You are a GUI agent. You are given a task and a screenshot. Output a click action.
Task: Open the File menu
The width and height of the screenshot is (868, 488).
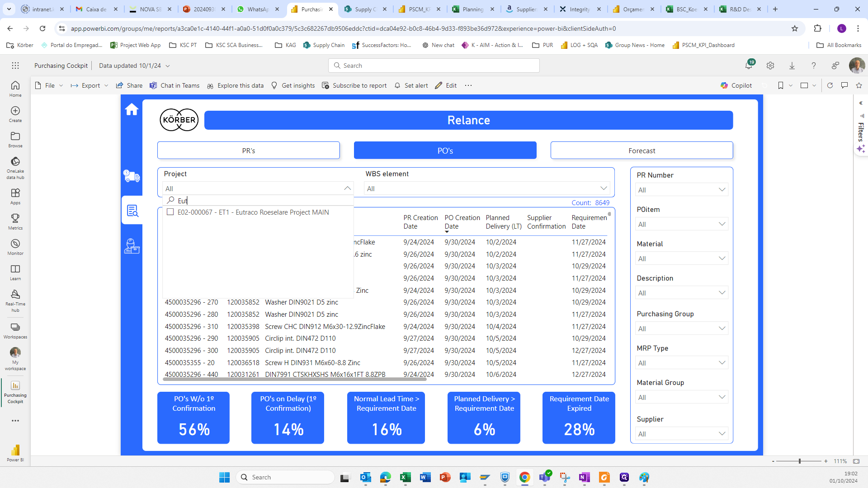49,85
